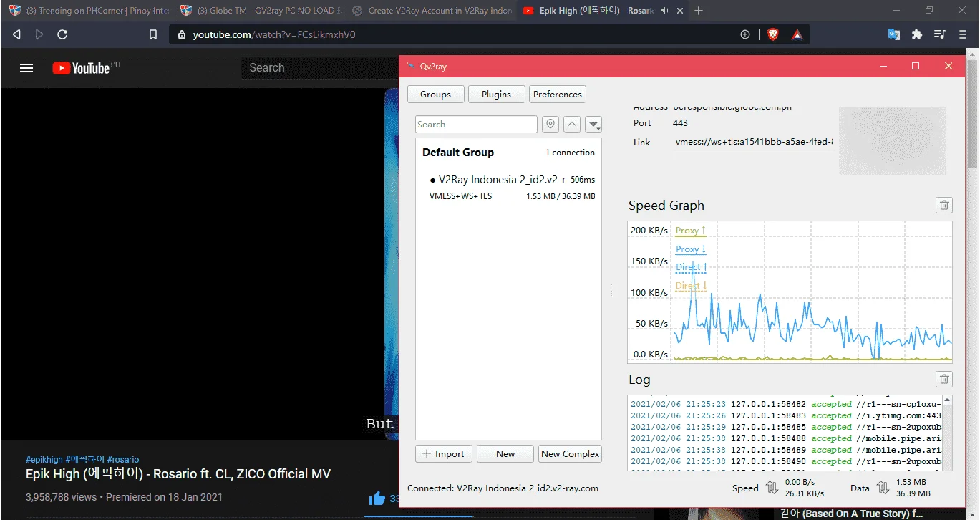
Task: Open the browser main hamburger menu
Action: (x=963, y=34)
